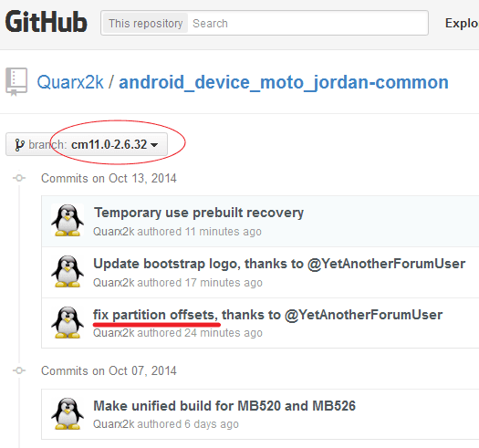Focus the Search input field
The width and height of the screenshot is (479, 448).
click(307, 23)
